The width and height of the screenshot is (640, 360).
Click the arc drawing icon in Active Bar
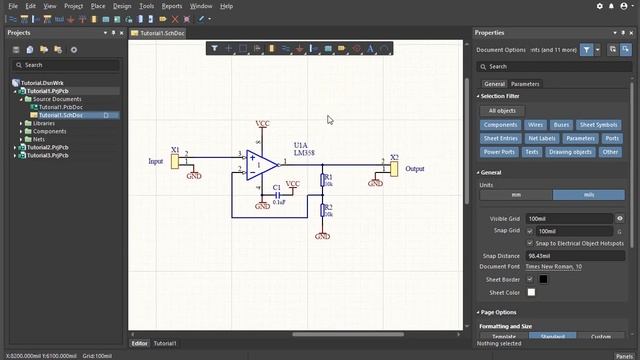(x=384, y=49)
